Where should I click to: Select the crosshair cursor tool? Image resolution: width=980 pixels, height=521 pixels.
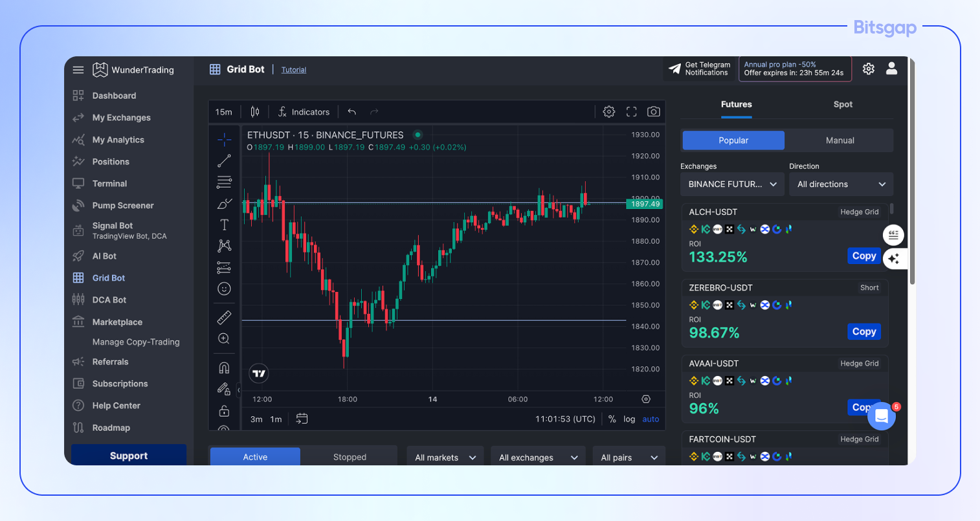[x=224, y=139]
